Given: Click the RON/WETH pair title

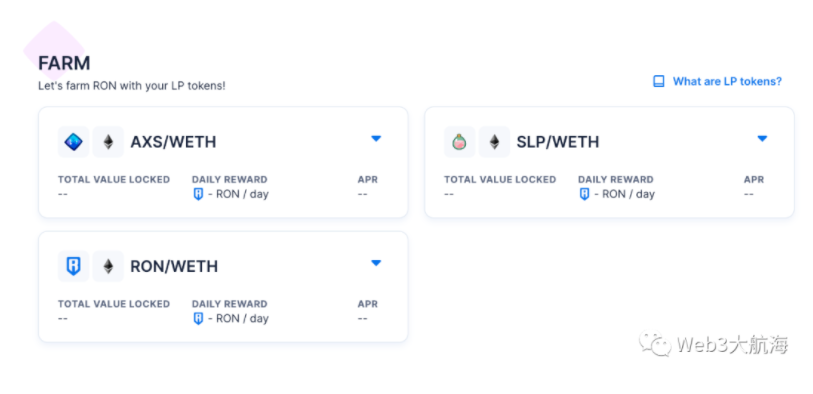Looking at the screenshot, I should click(174, 266).
